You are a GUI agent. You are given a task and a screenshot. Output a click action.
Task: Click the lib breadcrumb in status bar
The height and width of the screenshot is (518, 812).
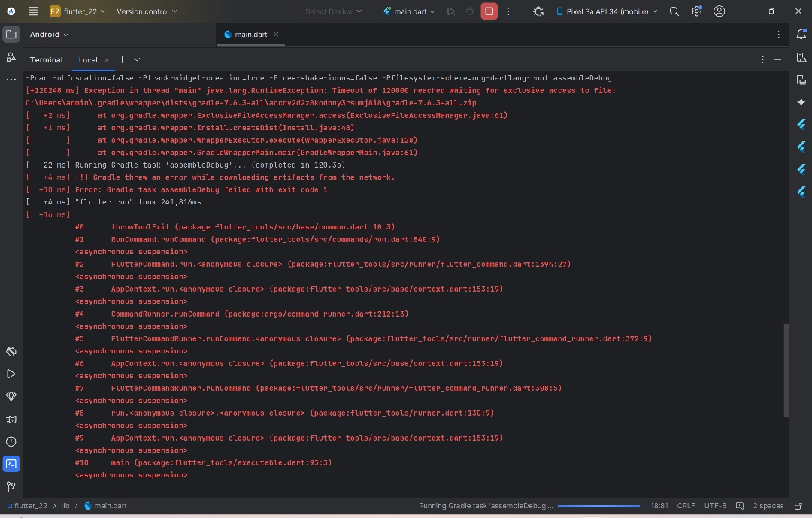pos(65,506)
